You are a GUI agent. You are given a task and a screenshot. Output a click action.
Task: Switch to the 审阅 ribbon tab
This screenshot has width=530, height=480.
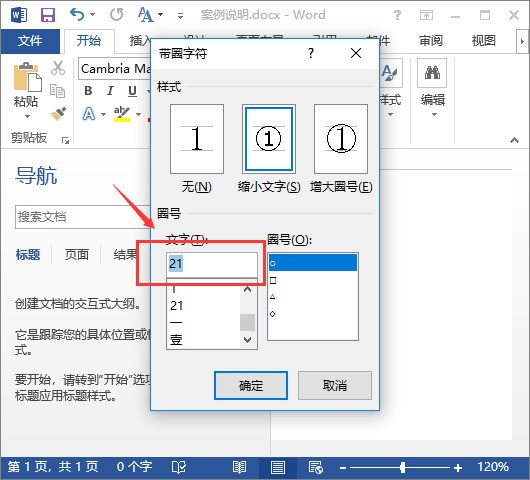click(431, 41)
